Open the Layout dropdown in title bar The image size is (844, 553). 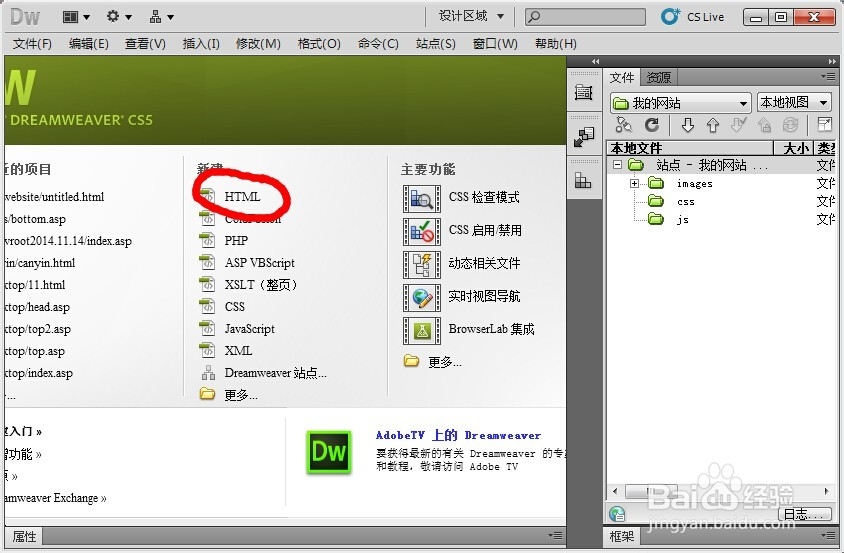76,17
